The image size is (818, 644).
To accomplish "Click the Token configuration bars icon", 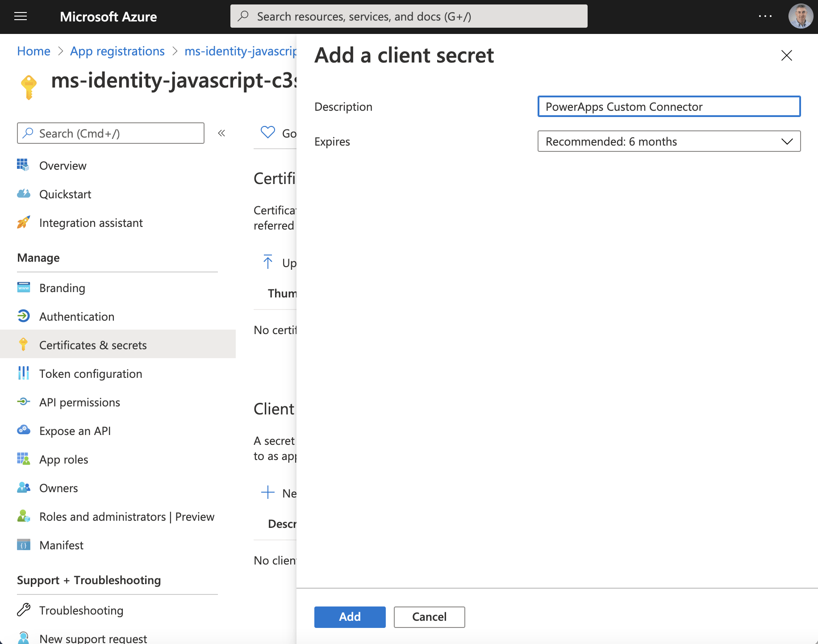I will (24, 373).
